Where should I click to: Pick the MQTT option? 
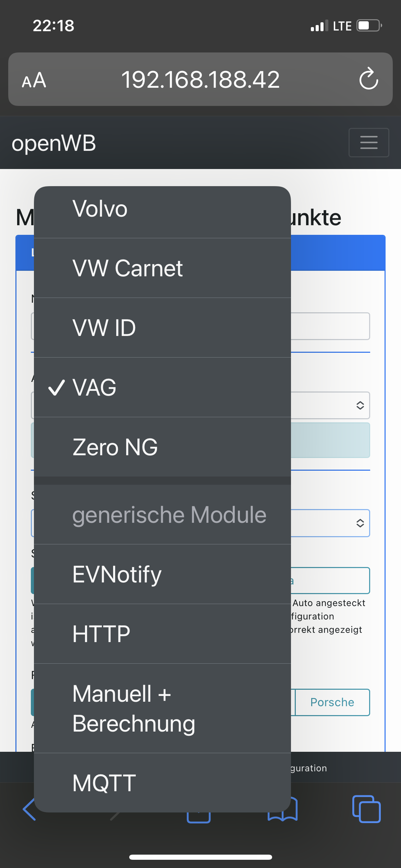click(x=162, y=783)
